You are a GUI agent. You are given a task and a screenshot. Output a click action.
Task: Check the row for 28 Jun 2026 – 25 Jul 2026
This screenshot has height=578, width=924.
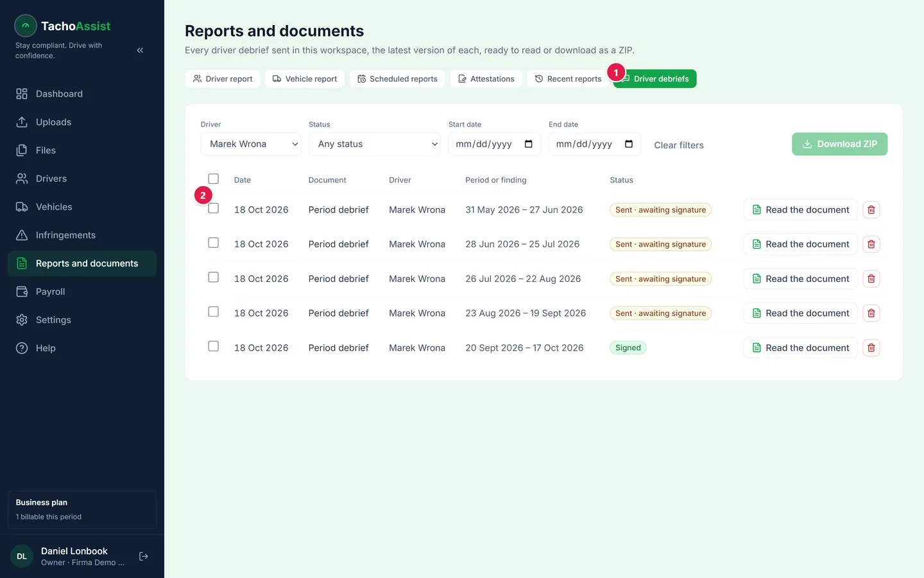pyautogui.click(x=214, y=243)
